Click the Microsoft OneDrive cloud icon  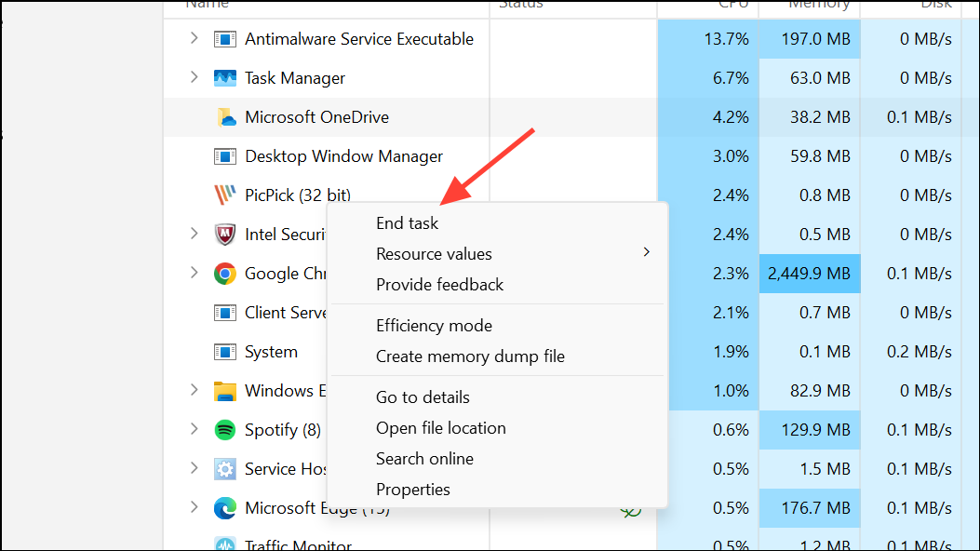[225, 117]
